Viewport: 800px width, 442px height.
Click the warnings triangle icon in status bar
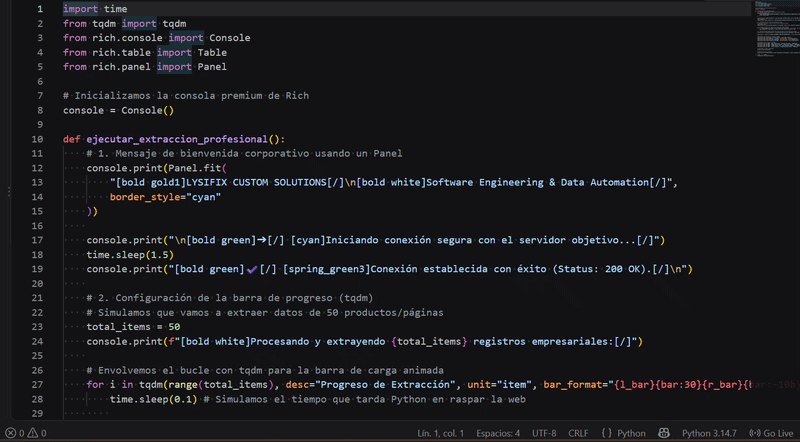(x=33, y=433)
